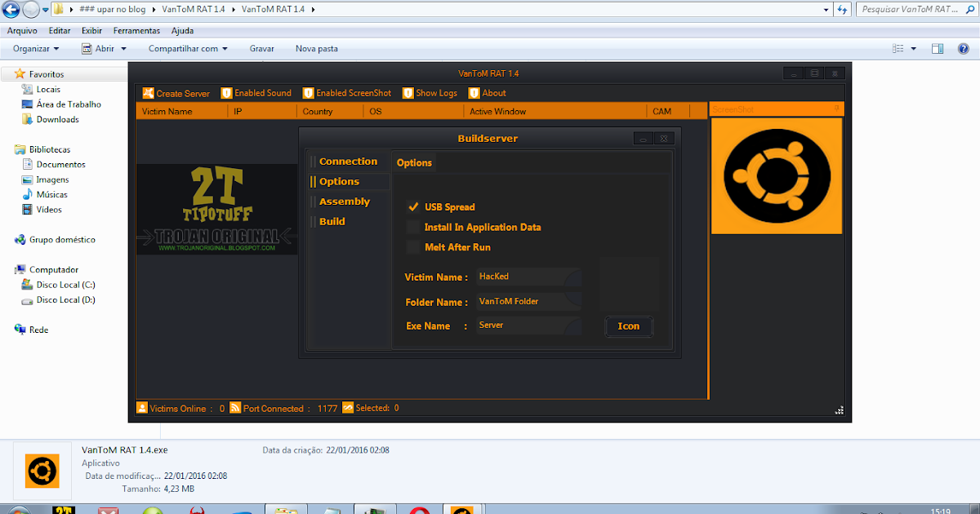This screenshot has height=514, width=980.
Task: Toggle Install In Application Data checkbox
Action: [x=413, y=227]
